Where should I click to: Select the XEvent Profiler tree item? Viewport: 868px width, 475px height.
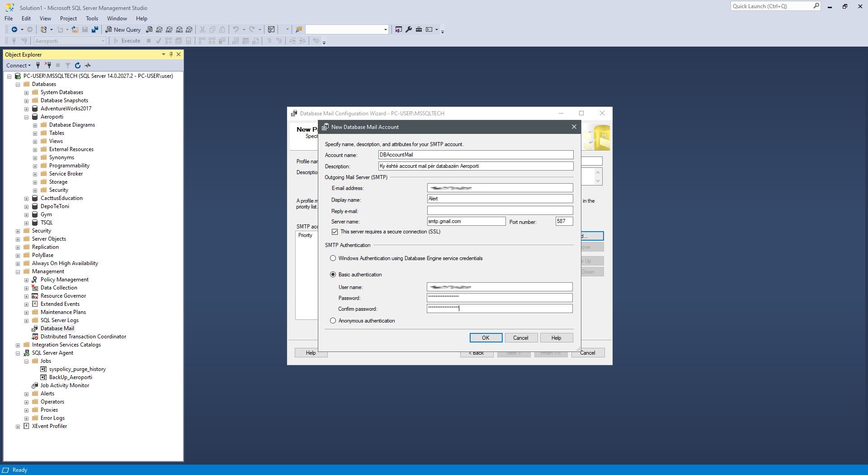(x=49, y=426)
